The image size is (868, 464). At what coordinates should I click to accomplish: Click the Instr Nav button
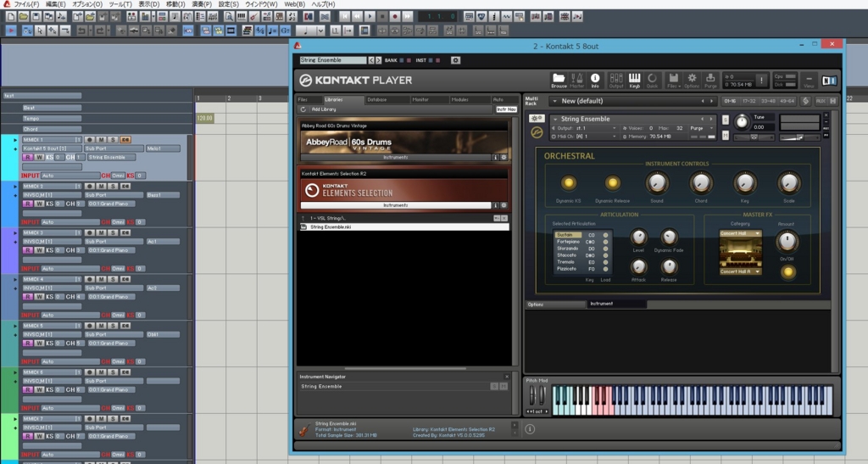[x=506, y=109]
